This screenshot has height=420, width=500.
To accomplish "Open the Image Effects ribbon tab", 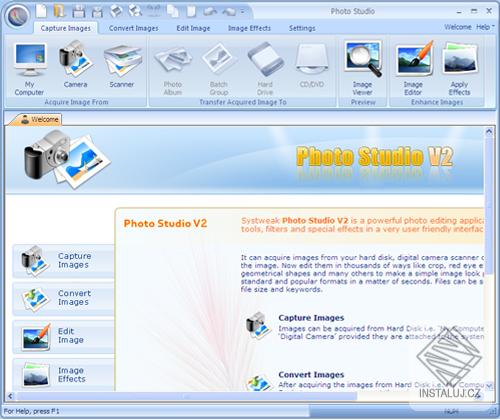I will pyautogui.click(x=249, y=28).
